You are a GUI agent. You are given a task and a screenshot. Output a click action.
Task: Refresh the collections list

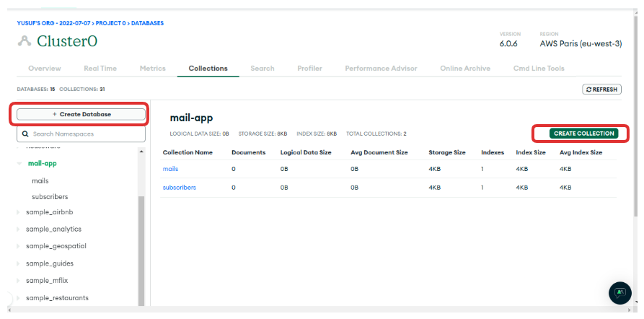[x=601, y=89]
